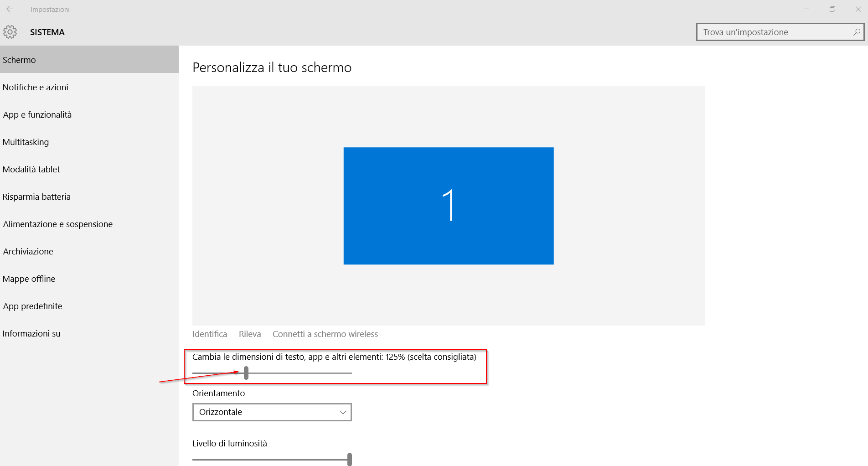Click the Rileva link
This screenshot has width=868, height=466.
250,334
